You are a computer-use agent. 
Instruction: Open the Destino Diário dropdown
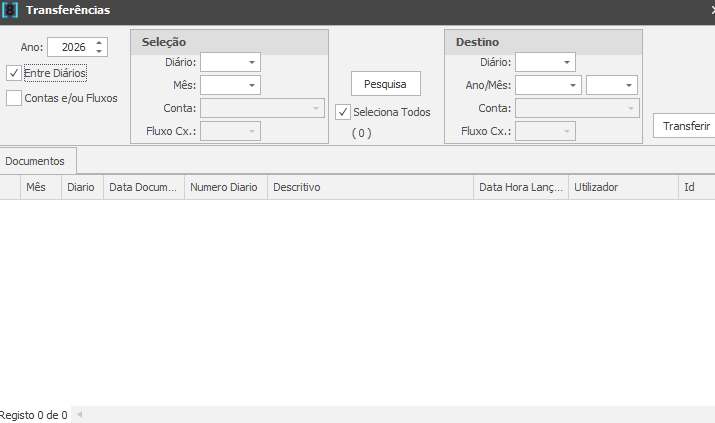point(566,62)
